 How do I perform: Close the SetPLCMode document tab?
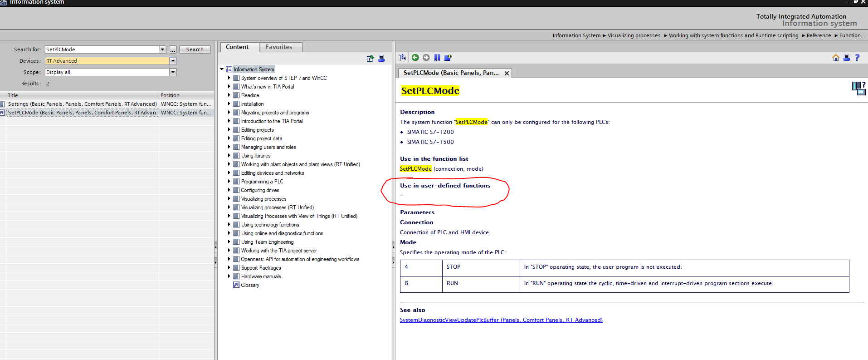[x=507, y=73]
